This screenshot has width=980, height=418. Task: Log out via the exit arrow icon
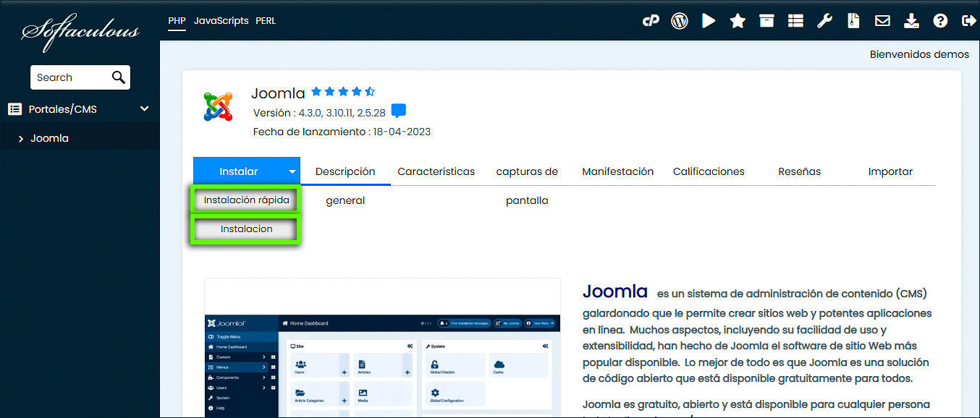969,20
